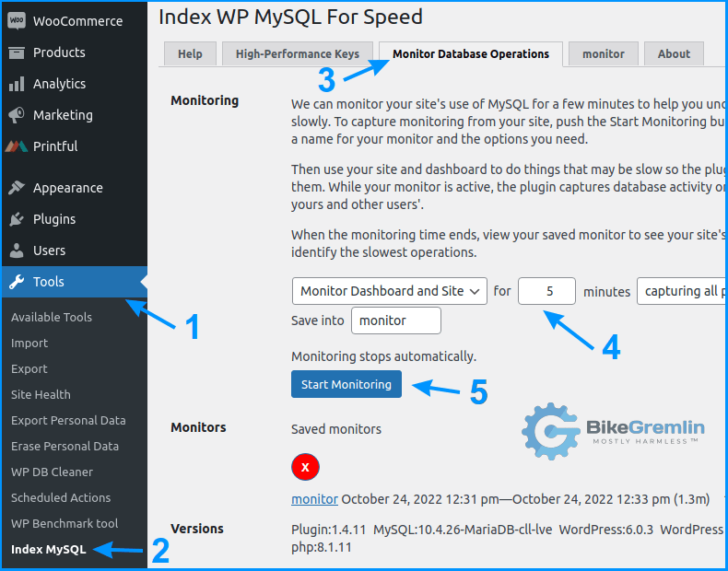Viewport: 728px width, 571px height.
Task: Open Users menu item
Action: [x=75, y=251]
